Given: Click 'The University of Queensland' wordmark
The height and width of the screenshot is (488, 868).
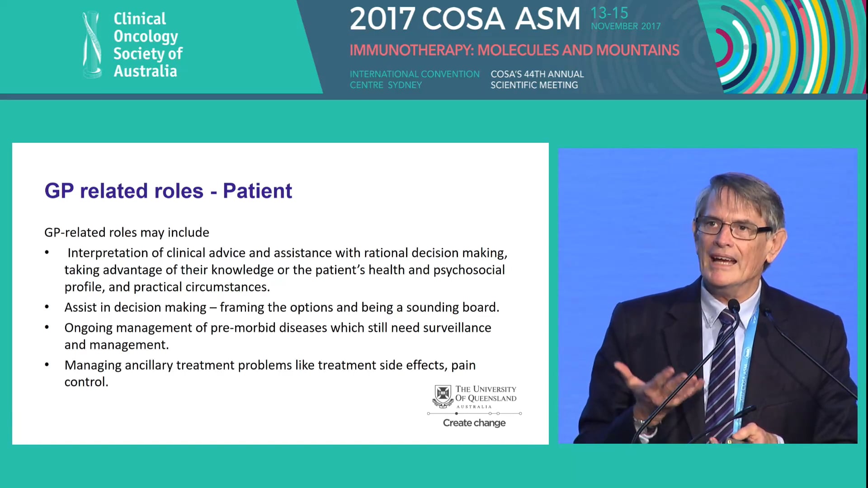Looking at the screenshot, I should [486, 394].
